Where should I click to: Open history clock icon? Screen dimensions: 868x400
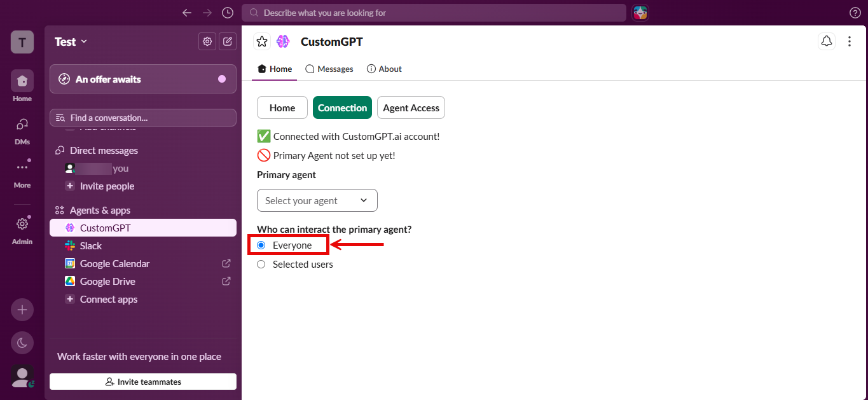[228, 13]
